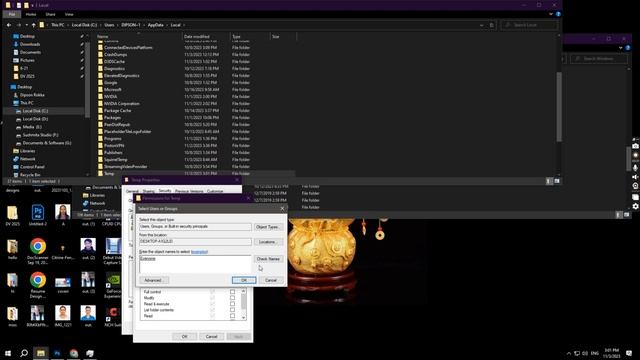Click the Search Local box

click(529, 25)
